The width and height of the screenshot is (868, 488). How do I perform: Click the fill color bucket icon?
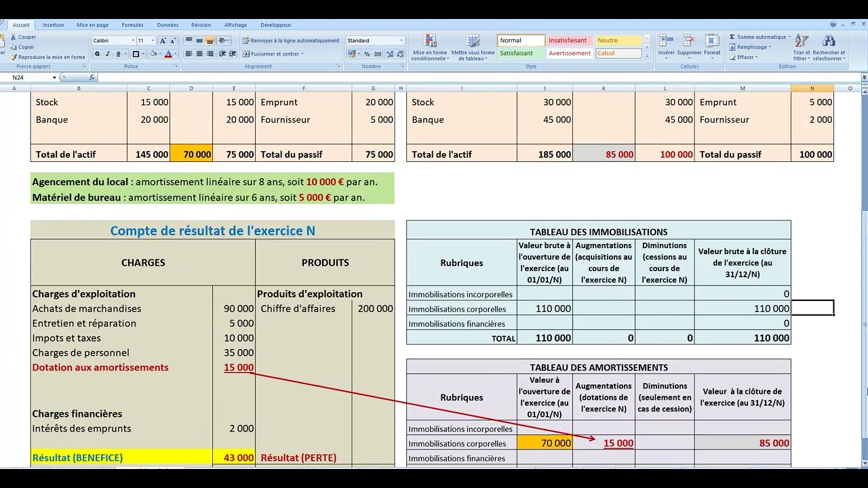[153, 54]
